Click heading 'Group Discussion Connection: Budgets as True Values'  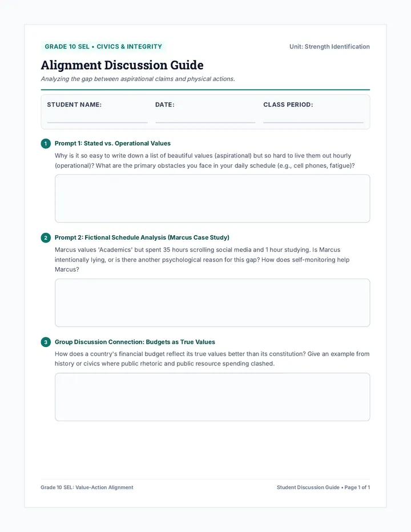[x=135, y=342]
